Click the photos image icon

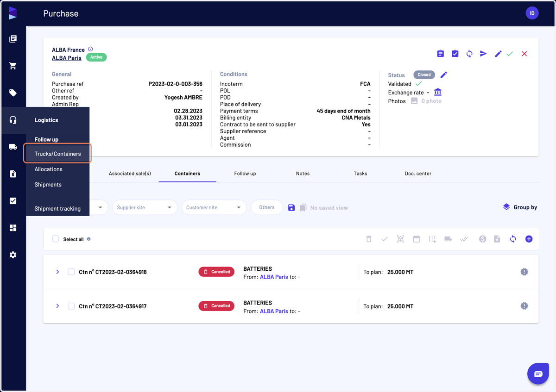[414, 101]
